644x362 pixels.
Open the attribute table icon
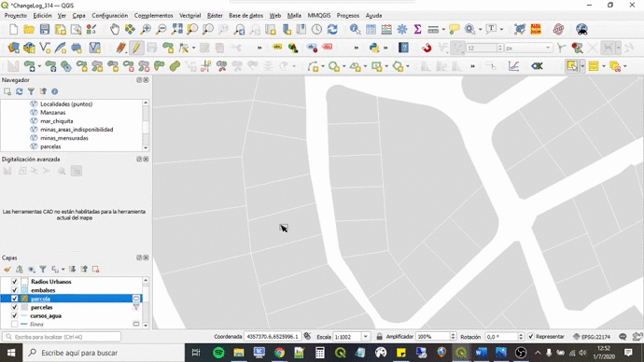371,29
